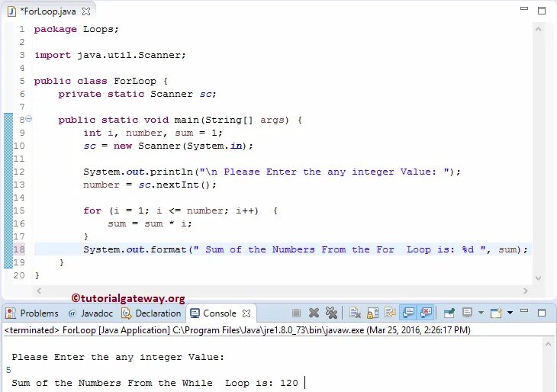The height and width of the screenshot is (392, 557).
Task: Switch to the Javadoc tab
Action: (x=91, y=313)
